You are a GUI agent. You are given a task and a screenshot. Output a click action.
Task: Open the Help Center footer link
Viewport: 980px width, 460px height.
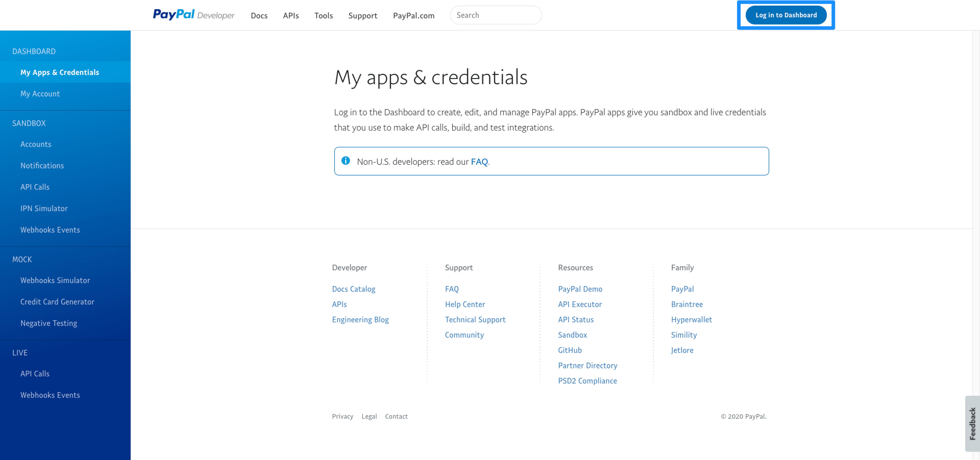point(465,304)
